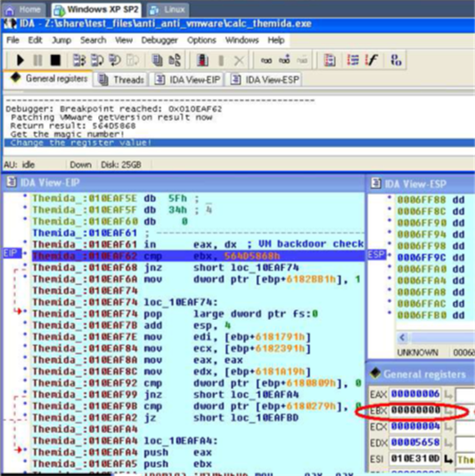Click the grayed Run to cursor icon
The height and width of the screenshot is (476, 475).
(133, 60)
